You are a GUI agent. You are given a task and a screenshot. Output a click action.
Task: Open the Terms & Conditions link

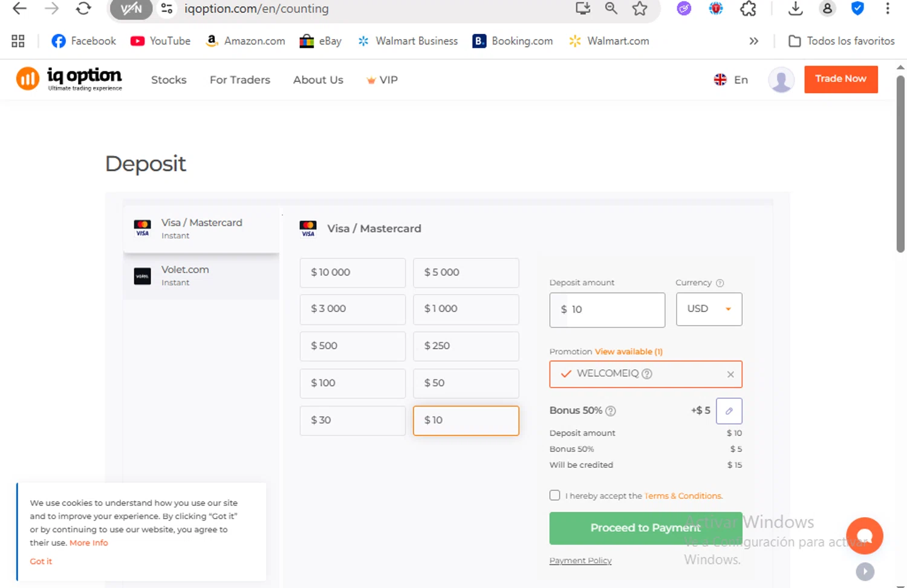(683, 496)
